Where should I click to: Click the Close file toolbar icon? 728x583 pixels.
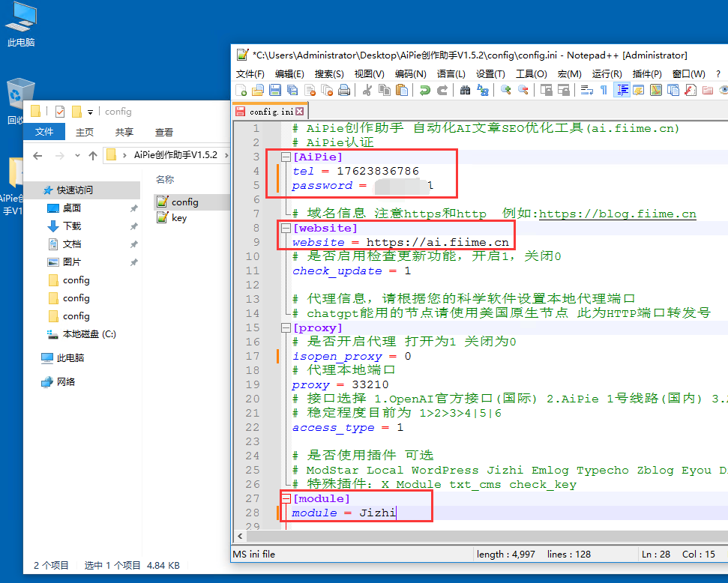coord(310,90)
